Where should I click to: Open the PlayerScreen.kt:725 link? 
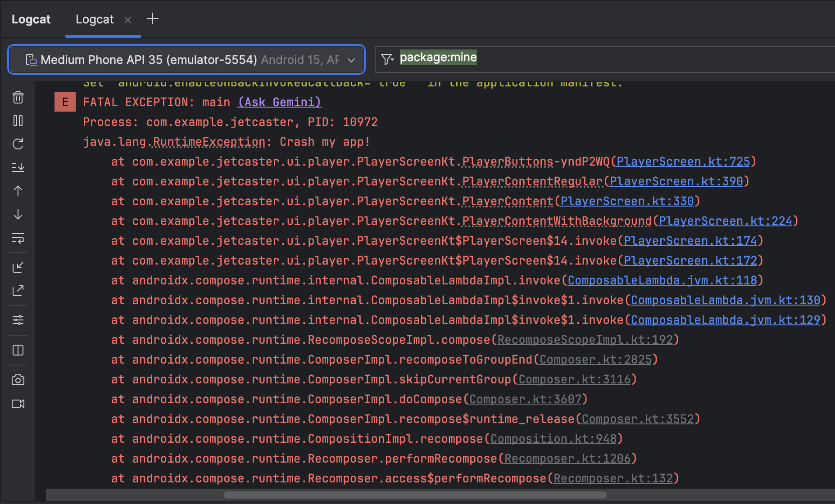pyautogui.click(x=683, y=162)
